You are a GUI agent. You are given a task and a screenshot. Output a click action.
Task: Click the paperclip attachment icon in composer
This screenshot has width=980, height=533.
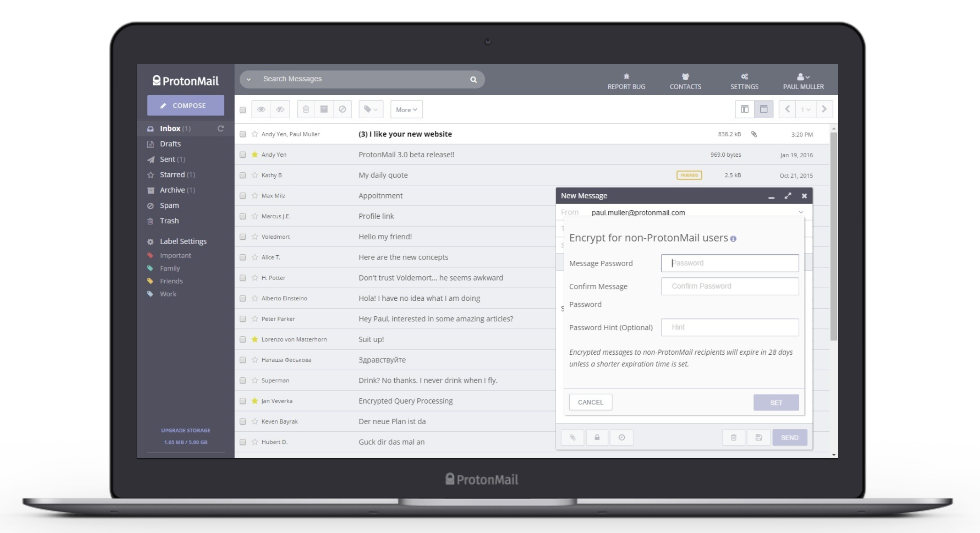coord(572,437)
